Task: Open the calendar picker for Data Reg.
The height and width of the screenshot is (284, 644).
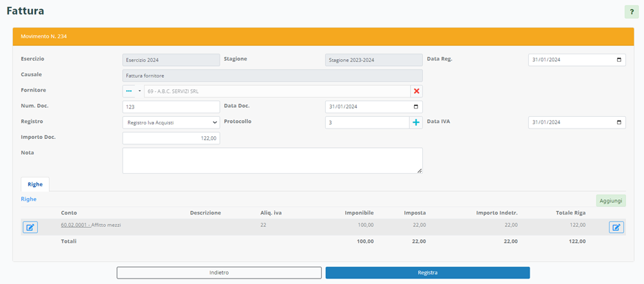Action: pos(619,60)
